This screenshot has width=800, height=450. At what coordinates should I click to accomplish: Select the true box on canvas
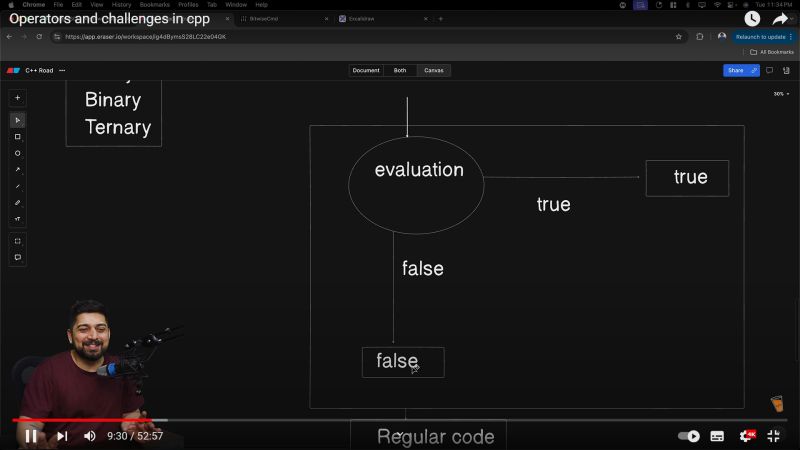(687, 178)
